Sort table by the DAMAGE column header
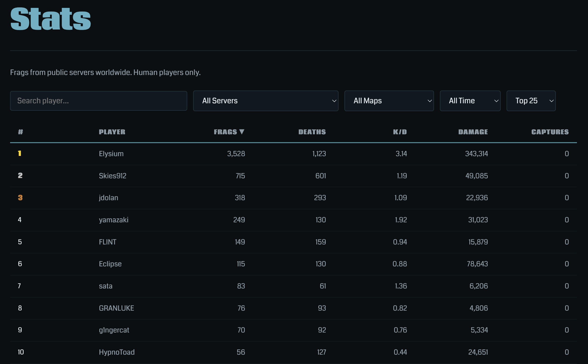588x364 pixels. (473, 132)
